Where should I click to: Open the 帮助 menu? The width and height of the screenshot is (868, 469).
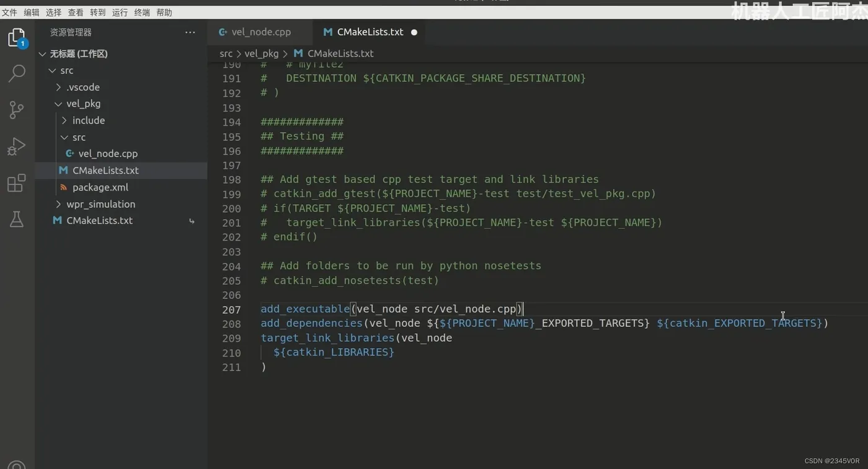pyautogui.click(x=164, y=12)
